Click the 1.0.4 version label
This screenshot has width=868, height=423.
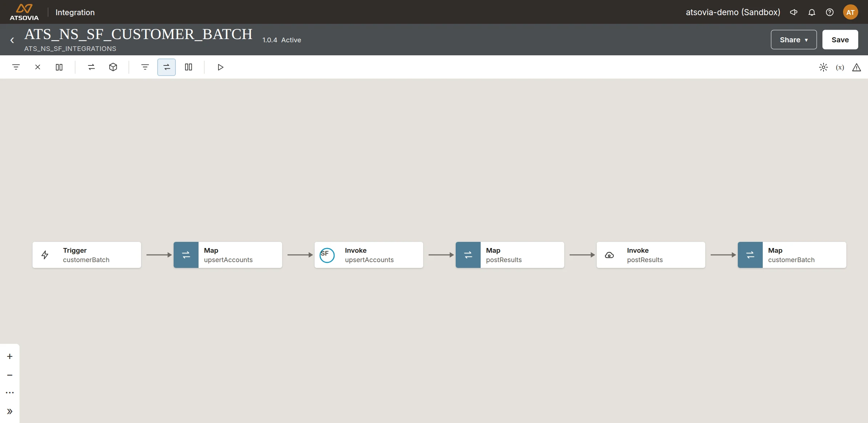[270, 40]
